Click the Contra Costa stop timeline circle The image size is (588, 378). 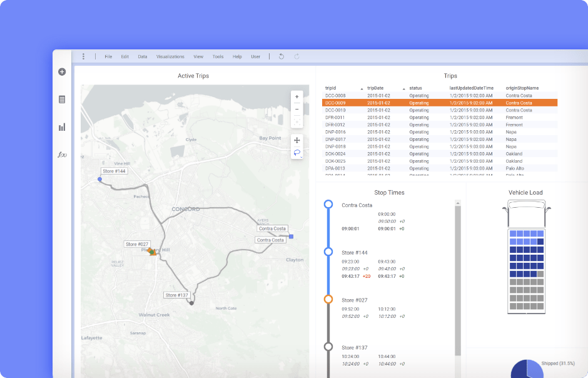coord(328,205)
